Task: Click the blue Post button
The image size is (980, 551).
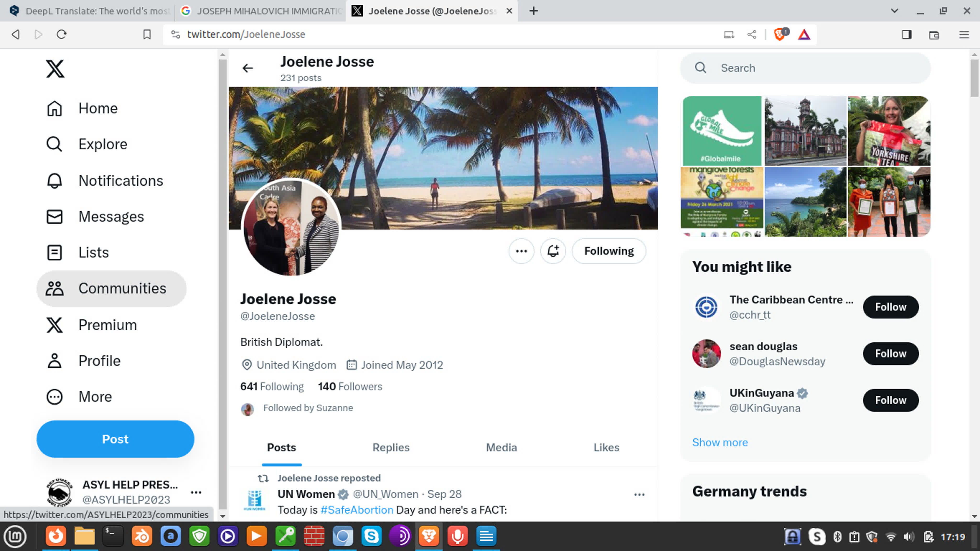Action: 115,439
